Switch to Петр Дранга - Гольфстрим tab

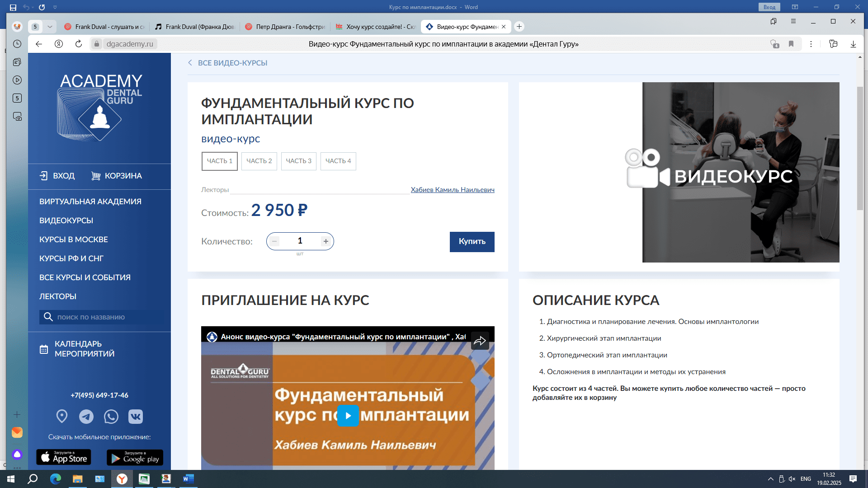click(285, 27)
